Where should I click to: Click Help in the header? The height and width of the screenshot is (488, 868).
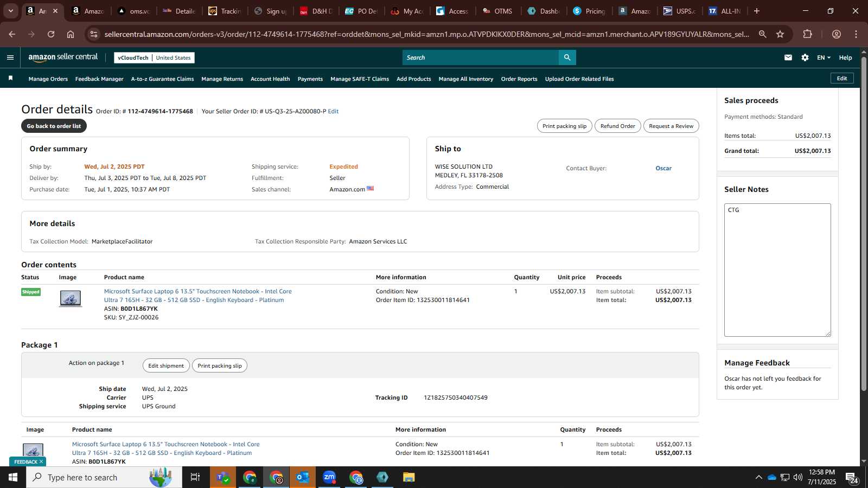(845, 57)
